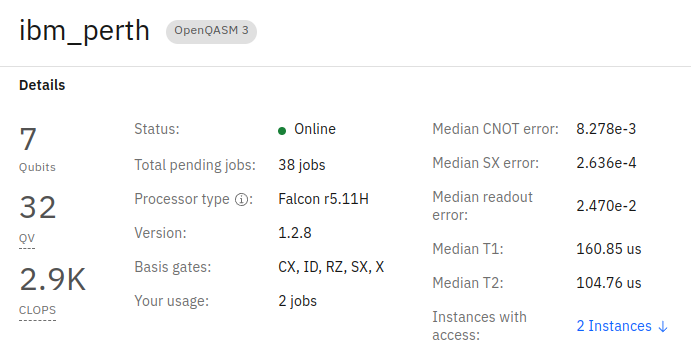The image size is (691, 363).
Task: Click the 38 jobs pending value
Action: tap(301, 165)
